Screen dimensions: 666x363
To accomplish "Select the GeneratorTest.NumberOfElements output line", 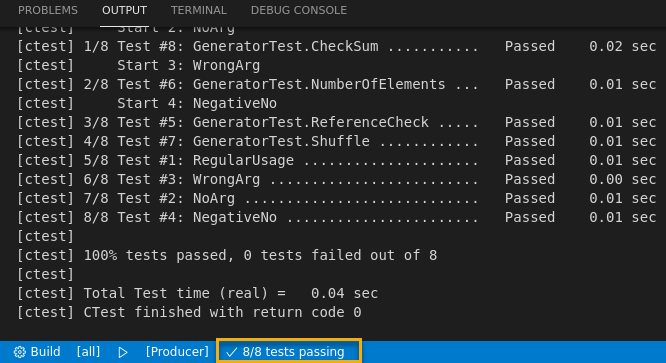I will pyautogui.click(x=337, y=84).
